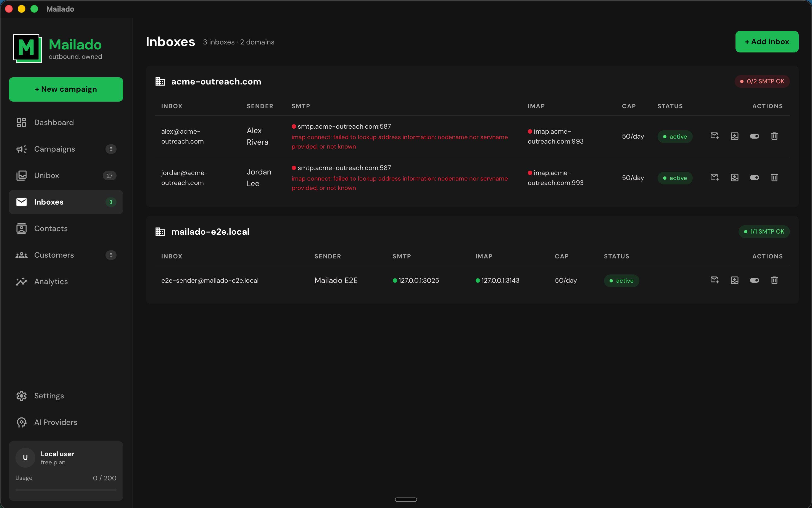The height and width of the screenshot is (508, 812).
Task: Send test email for jordan@acme-outreach.com inbox
Action: point(715,178)
